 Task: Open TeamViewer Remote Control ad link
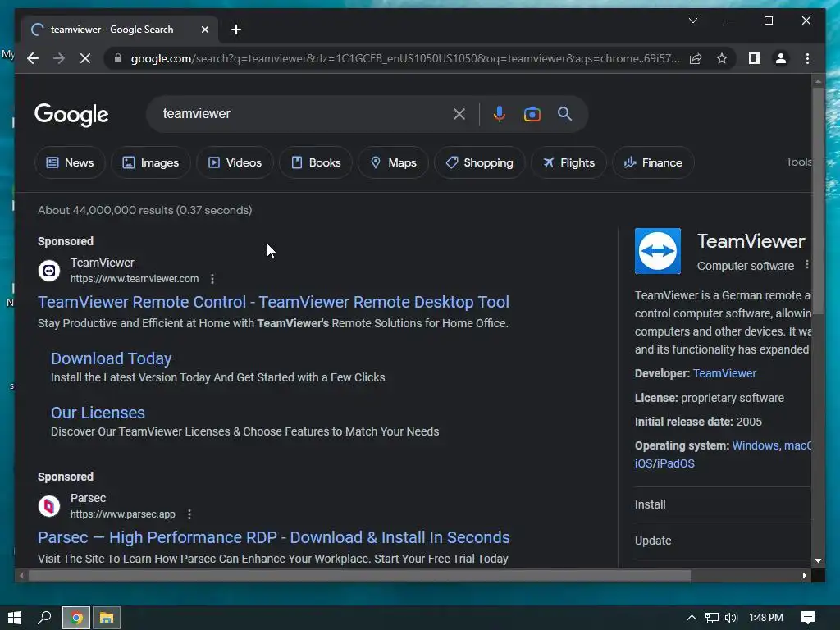[273, 302]
